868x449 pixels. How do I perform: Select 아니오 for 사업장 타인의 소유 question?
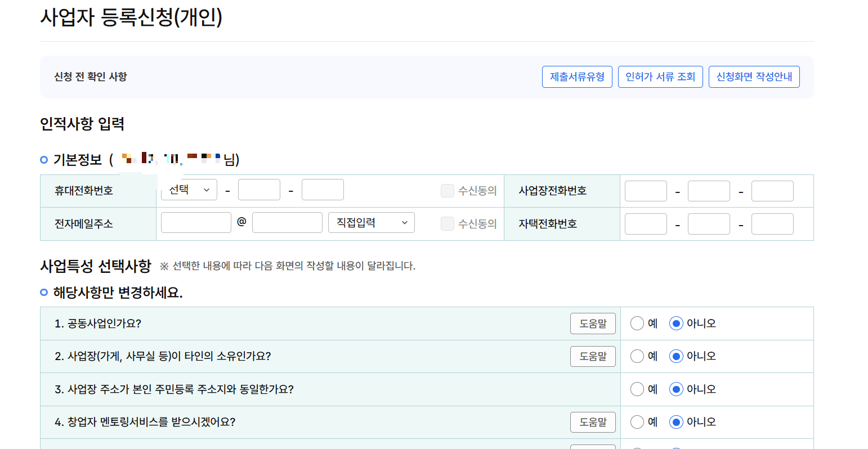point(676,356)
